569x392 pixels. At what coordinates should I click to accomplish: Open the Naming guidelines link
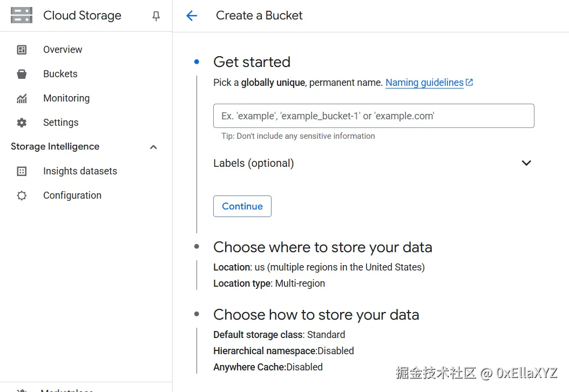424,83
